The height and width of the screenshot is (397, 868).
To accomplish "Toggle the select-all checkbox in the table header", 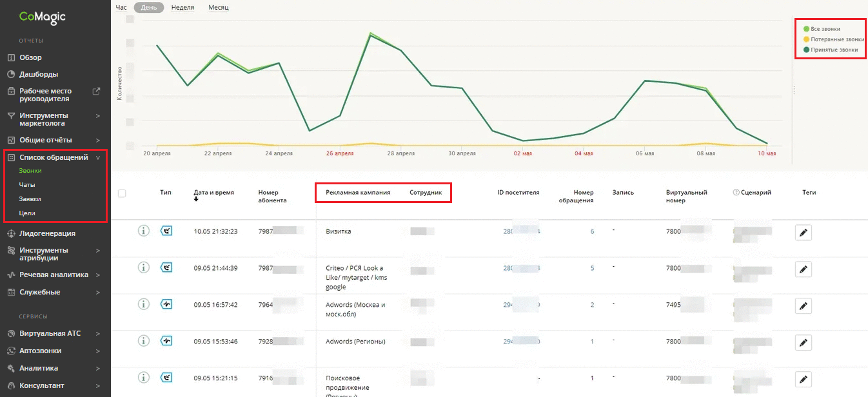I will [122, 193].
